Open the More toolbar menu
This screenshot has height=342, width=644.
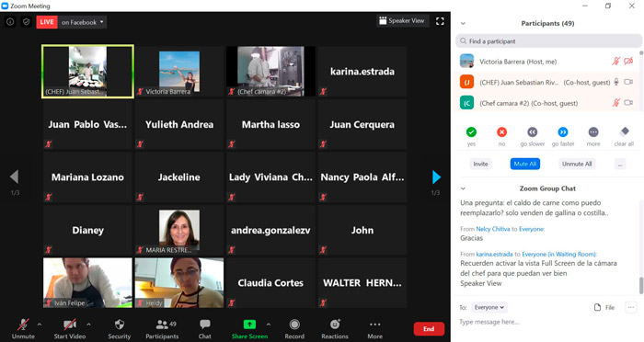click(375, 325)
